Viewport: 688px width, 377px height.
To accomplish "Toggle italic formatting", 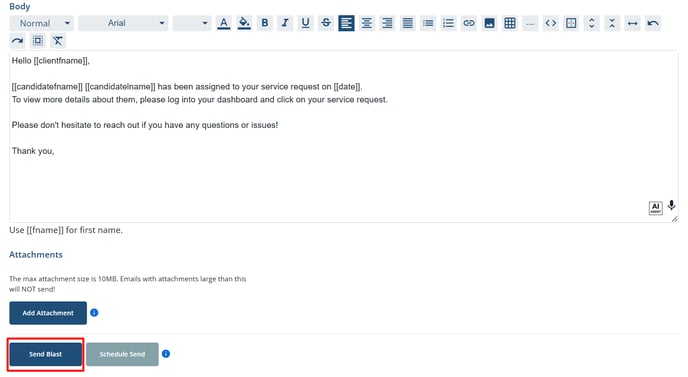I will coord(285,23).
